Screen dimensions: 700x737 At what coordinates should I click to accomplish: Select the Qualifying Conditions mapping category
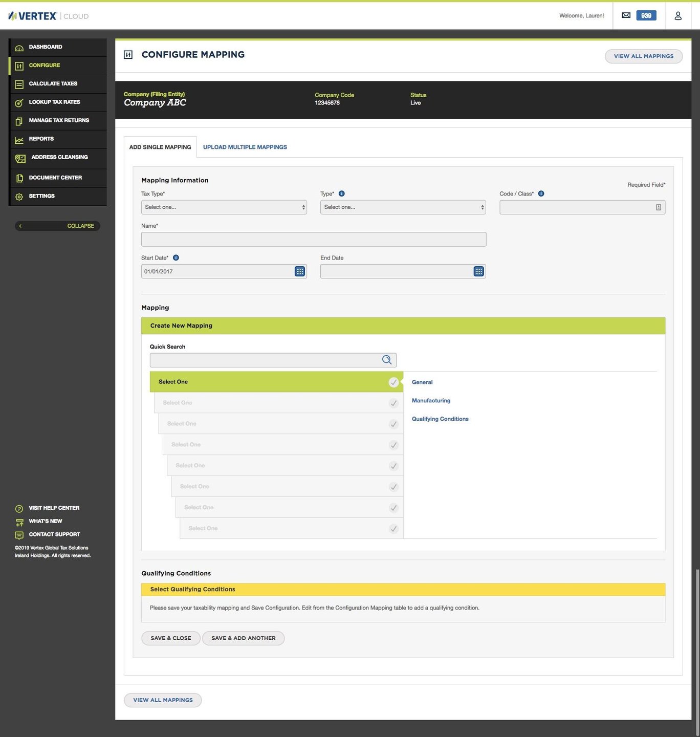point(440,419)
